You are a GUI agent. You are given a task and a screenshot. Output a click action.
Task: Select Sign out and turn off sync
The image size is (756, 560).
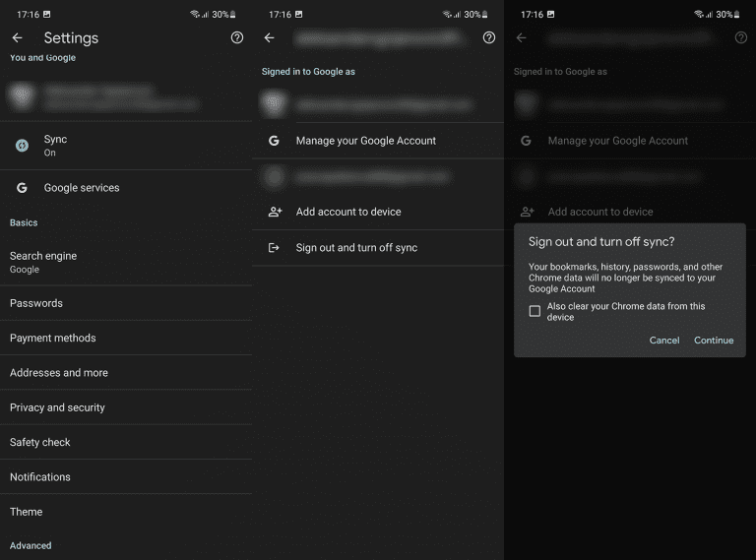click(x=378, y=248)
